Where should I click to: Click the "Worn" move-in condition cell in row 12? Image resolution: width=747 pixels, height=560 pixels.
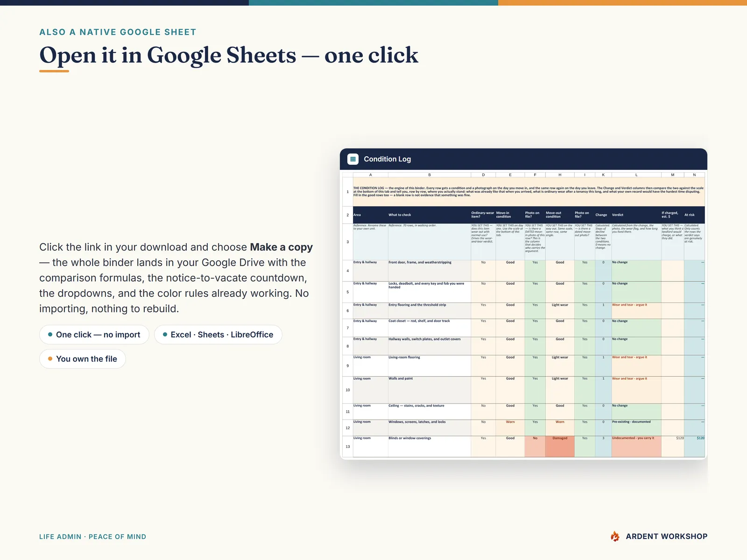[510, 428]
